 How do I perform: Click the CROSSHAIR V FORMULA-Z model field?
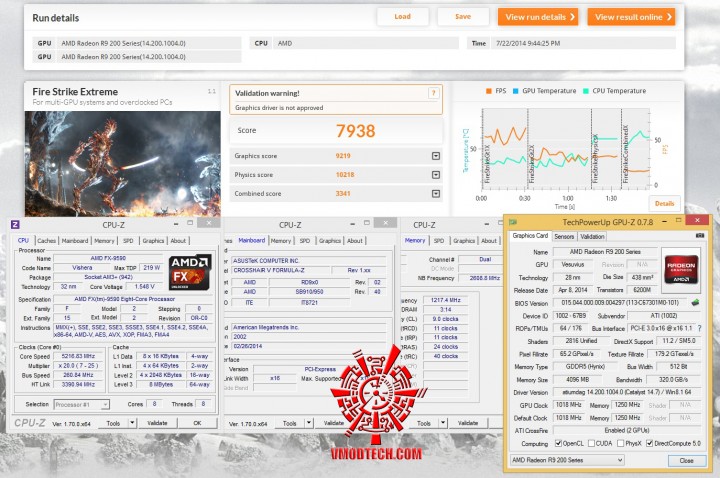(x=280, y=270)
